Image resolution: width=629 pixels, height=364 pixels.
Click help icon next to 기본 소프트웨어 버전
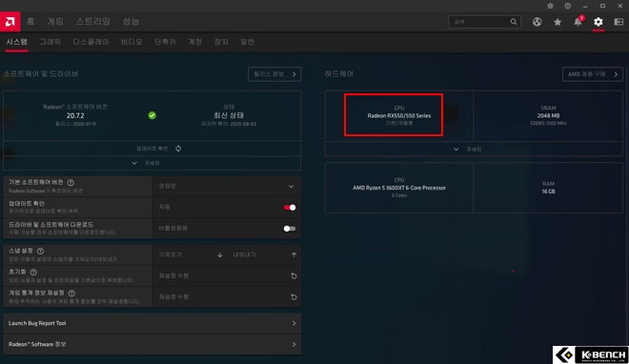pyautogui.click(x=71, y=182)
